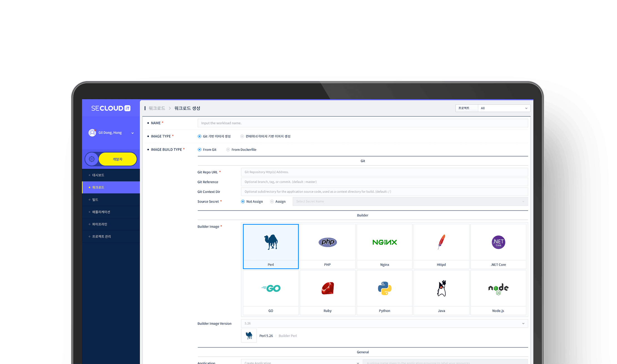
Task: Expand Builder Image Version dropdown
Action: pos(384,323)
